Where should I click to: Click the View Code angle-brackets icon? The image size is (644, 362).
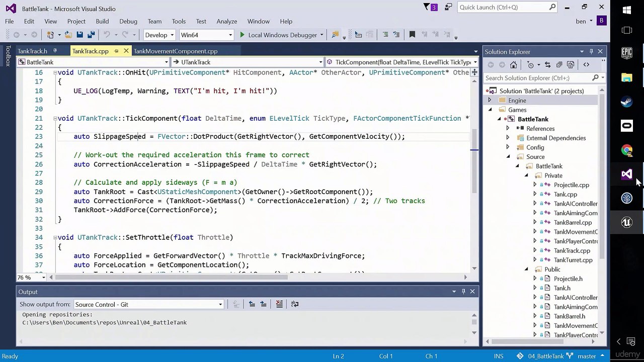(586, 65)
